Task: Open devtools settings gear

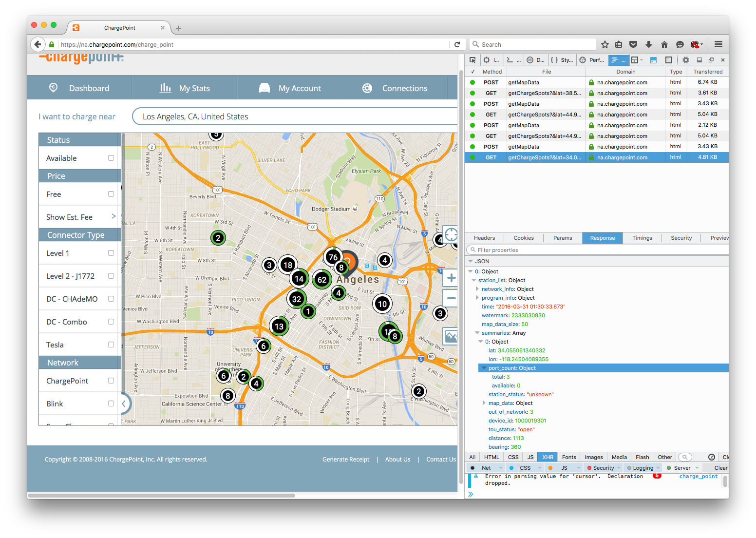Action: click(x=686, y=60)
